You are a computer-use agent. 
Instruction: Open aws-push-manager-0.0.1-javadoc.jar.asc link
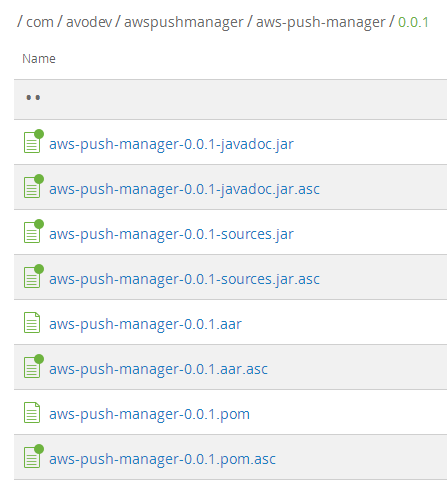pos(184,189)
